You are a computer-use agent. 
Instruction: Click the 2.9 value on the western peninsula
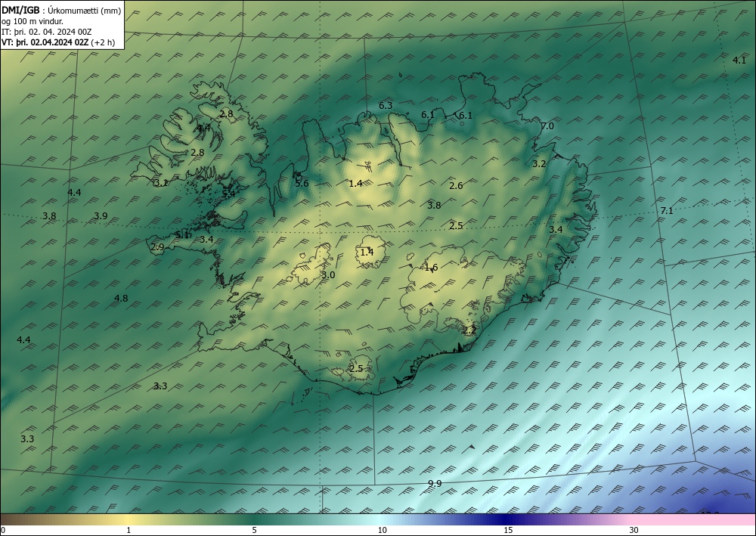tap(158, 247)
